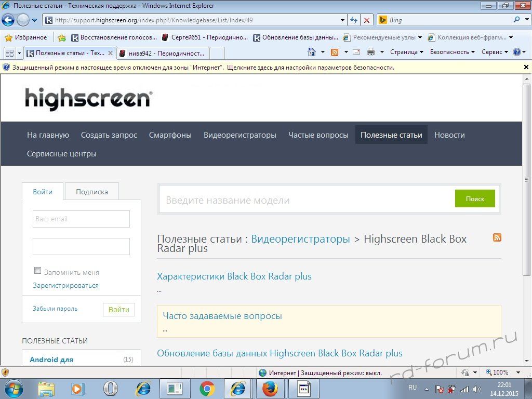The height and width of the screenshot is (399, 532).
Task: Click the Windows Start orb
Action: coord(13,389)
